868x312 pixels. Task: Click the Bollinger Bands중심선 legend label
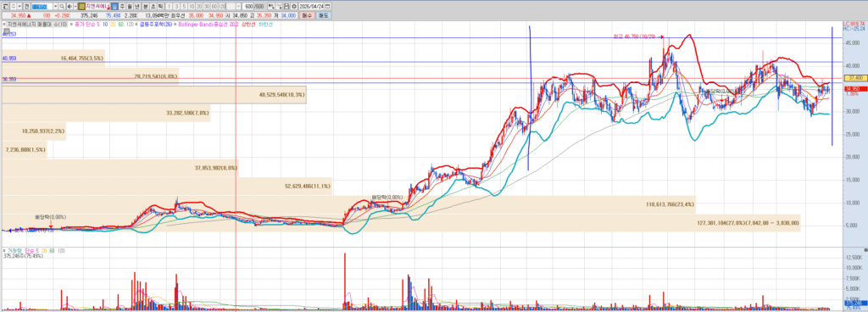tap(203, 25)
